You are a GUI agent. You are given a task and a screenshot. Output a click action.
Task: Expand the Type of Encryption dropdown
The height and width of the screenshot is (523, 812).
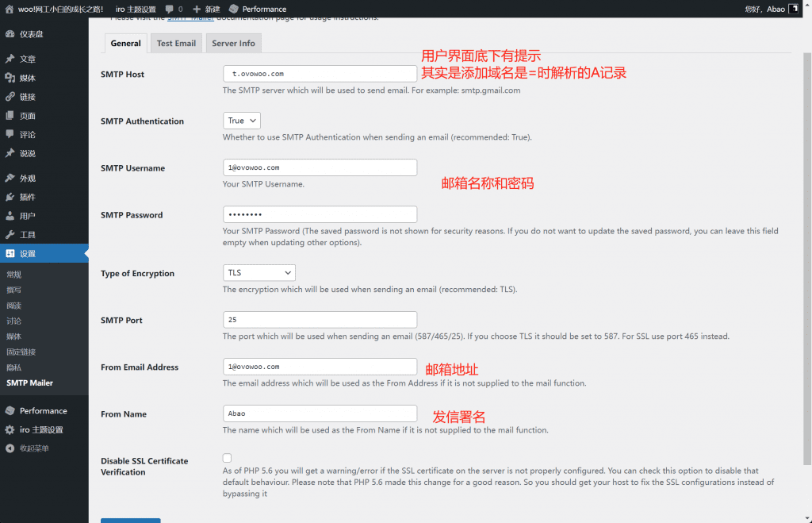(259, 273)
